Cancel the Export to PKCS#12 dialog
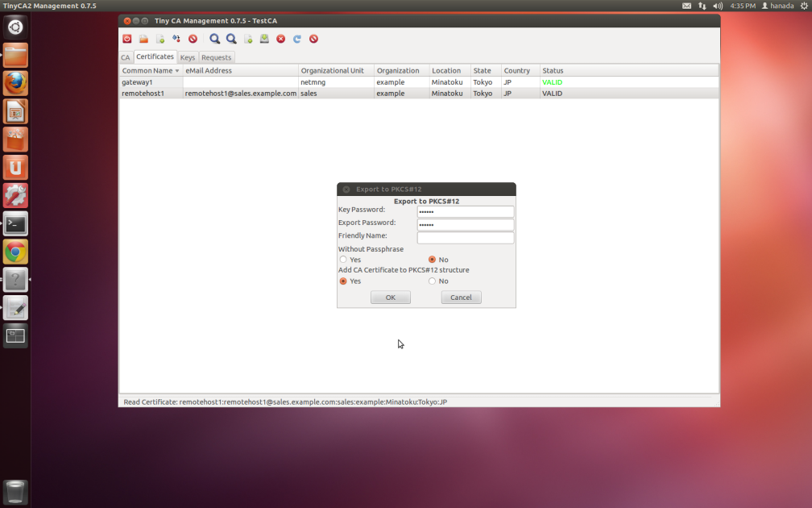The height and width of the screenshot is (508, 812). [x=461, y=298]
